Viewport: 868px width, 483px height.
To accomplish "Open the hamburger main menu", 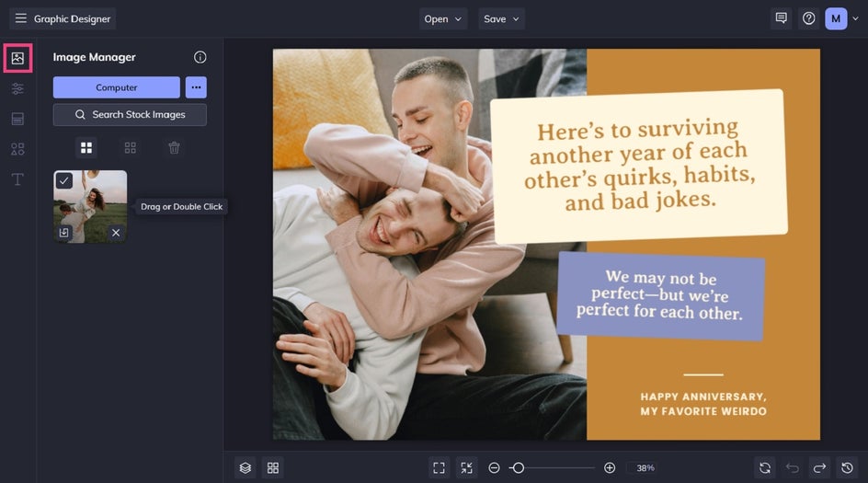I will pos(20,18).
